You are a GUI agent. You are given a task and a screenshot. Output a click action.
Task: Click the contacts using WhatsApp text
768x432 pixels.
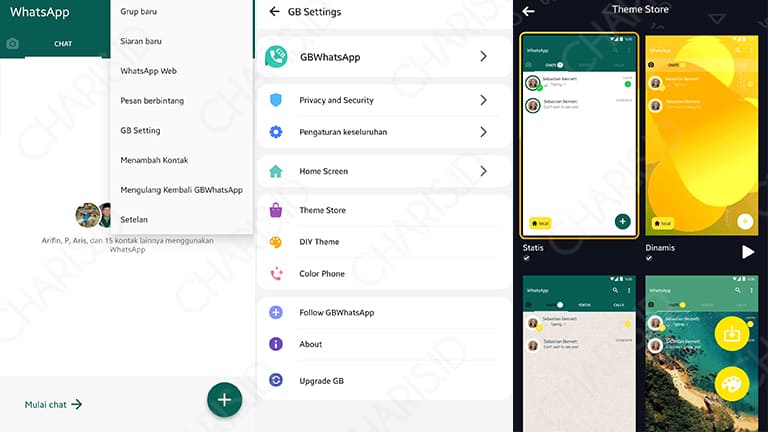[x=127, y=245]
